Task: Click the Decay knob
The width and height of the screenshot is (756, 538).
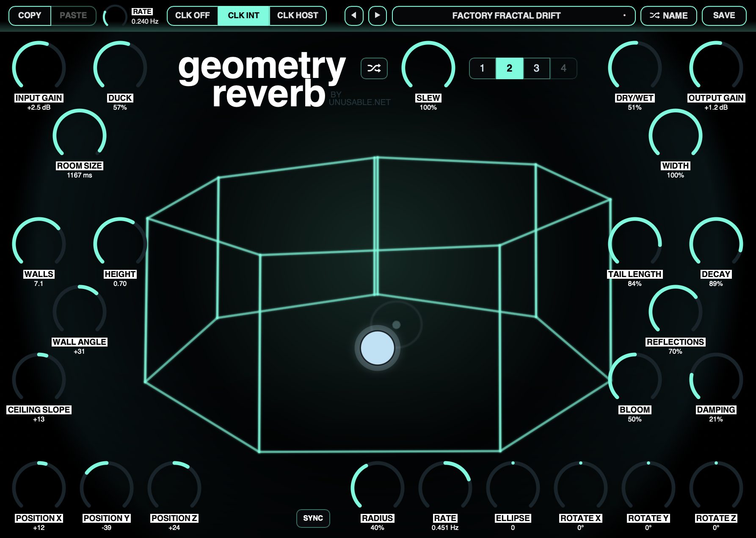Action: 716,244
